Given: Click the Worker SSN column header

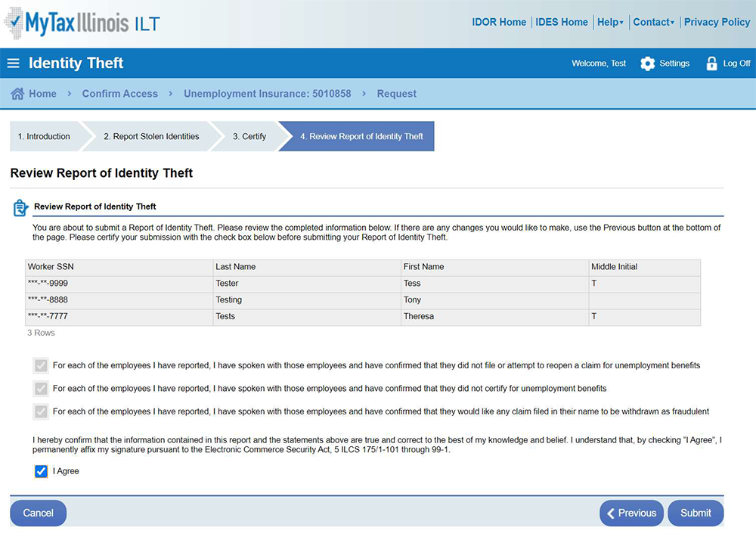Looking at the screenshot, I should pyautogui.click(x=119, y=267).
